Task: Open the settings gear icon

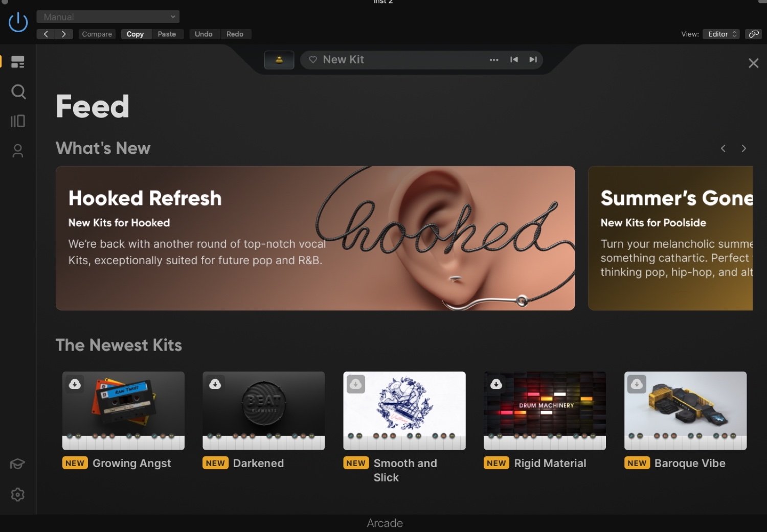Action: coord(18,494)
